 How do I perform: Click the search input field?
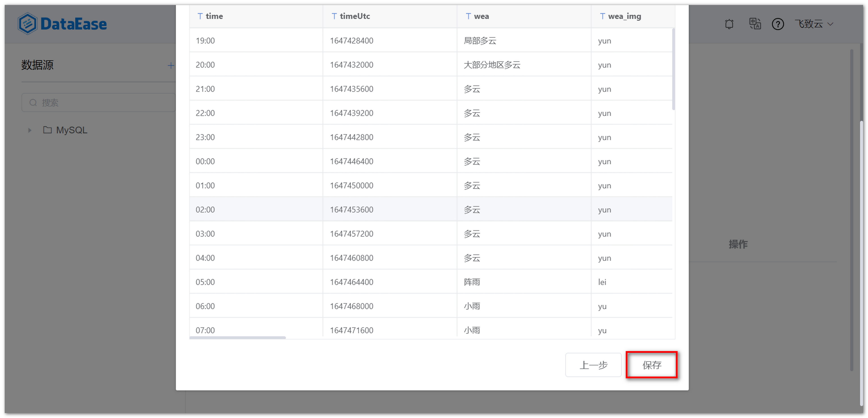98,102
